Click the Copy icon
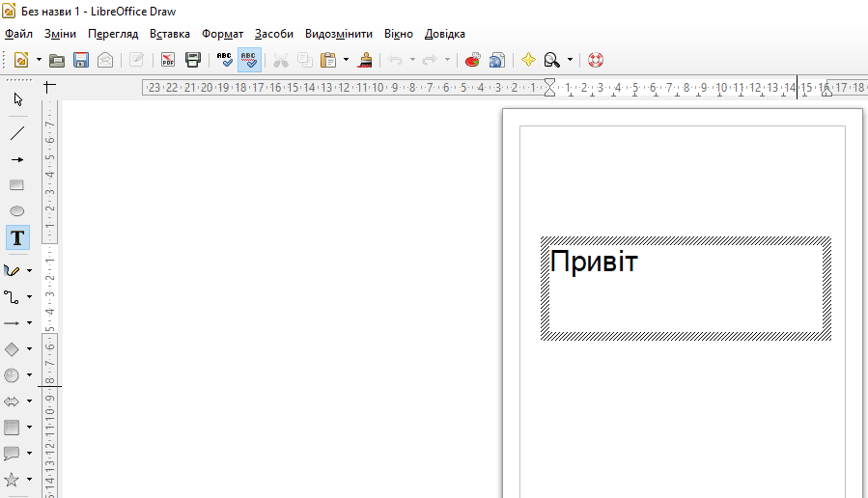The image size is (868, 498). pos(304,60)
